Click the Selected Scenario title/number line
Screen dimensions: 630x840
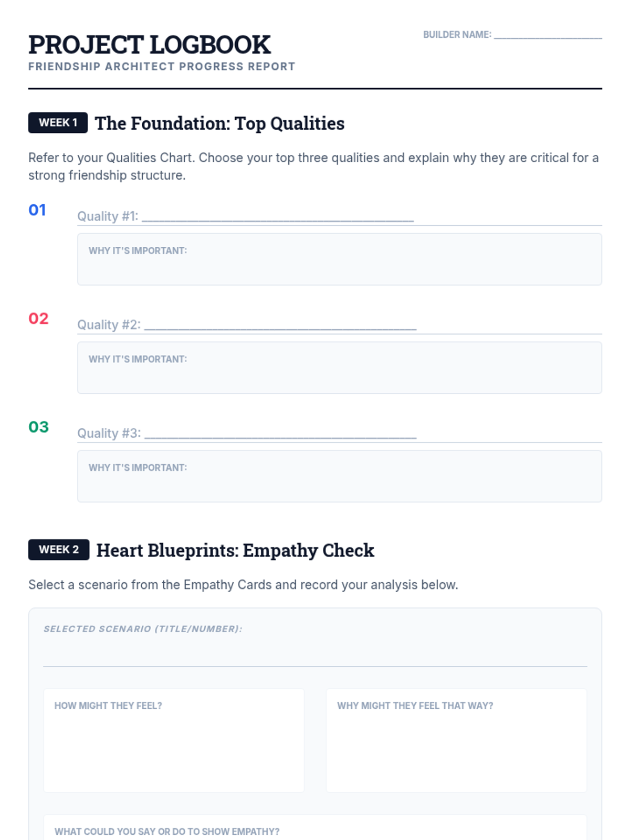[315, 655]
